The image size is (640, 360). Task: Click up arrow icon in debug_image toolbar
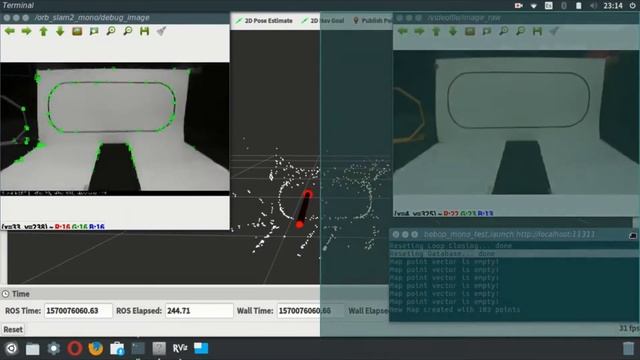click(x=43, y=31)
